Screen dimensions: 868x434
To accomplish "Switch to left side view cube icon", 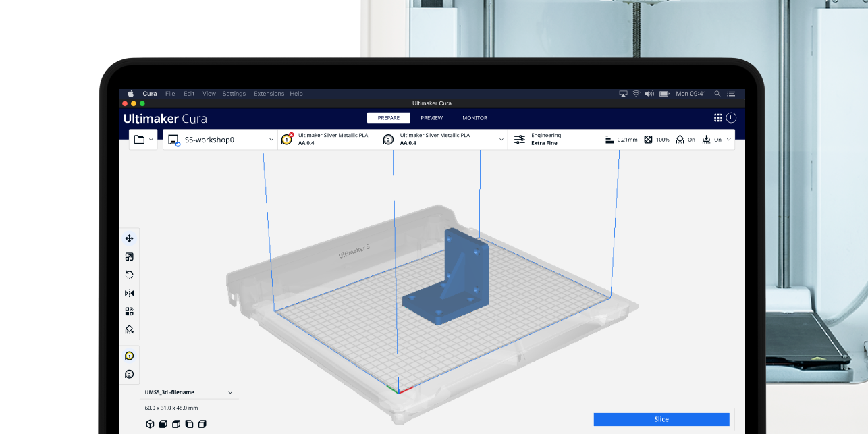I will coord(189,424).
